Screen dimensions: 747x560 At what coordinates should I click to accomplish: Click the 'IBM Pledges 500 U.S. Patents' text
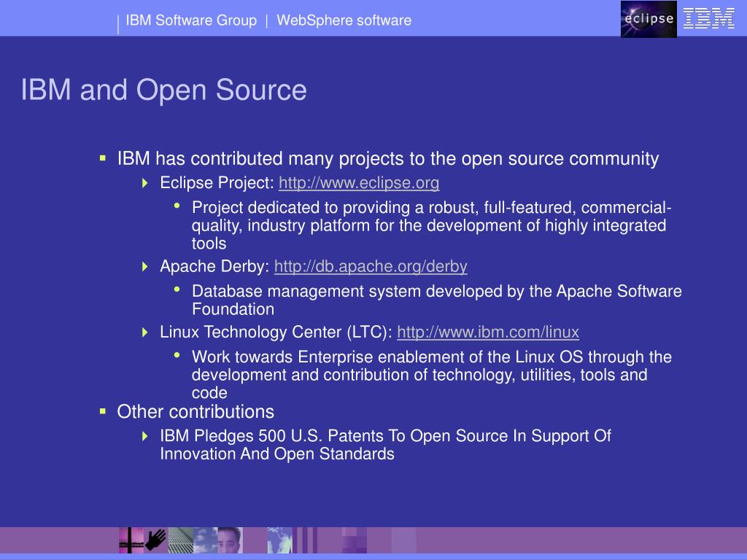pyautogui.click(x=385, y=445)
